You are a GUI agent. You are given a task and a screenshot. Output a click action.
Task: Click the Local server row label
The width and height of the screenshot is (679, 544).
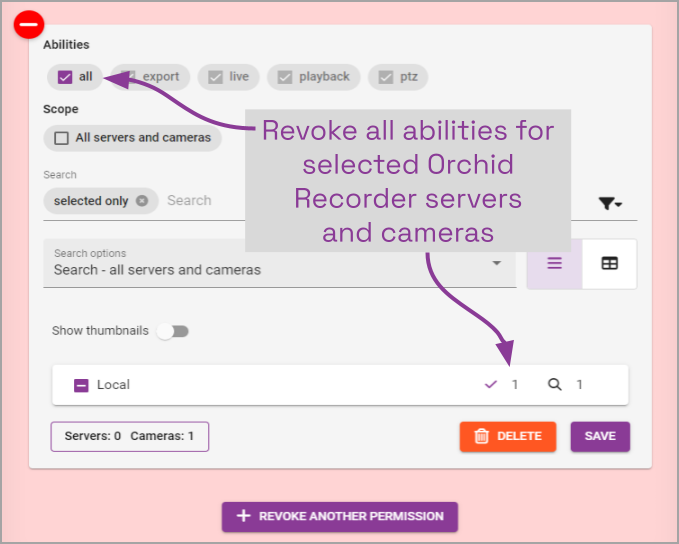[x=113, y=385]
